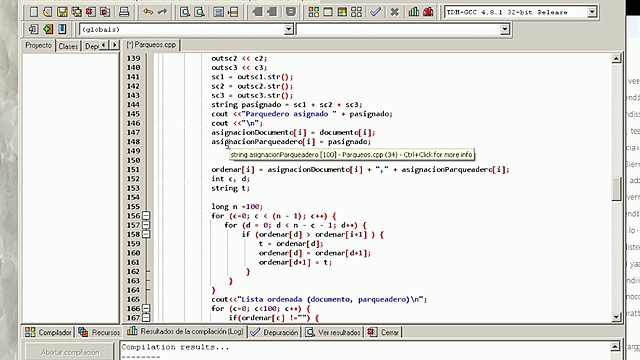The width and height of the screenshot is (640, 360).
Task: Click the Cerrar tab in bottom panel
Action: 383,332
